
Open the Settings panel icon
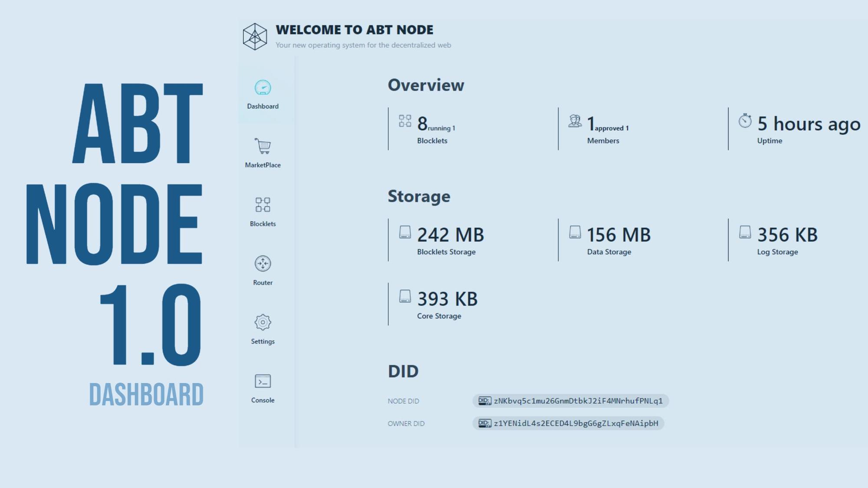[263, 322]
